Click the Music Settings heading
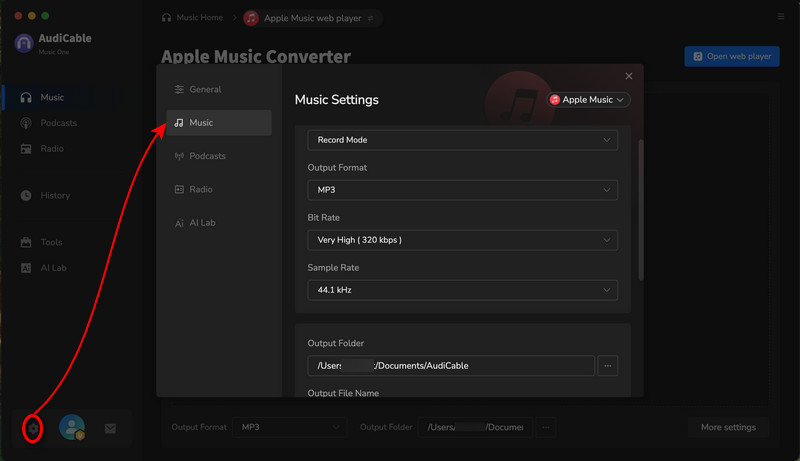This screenshot has height=461, width=800. (x=337, y=100)
